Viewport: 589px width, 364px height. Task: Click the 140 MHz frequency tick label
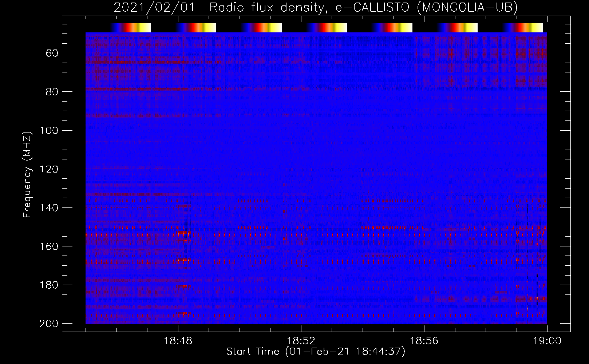click(49, 208)
